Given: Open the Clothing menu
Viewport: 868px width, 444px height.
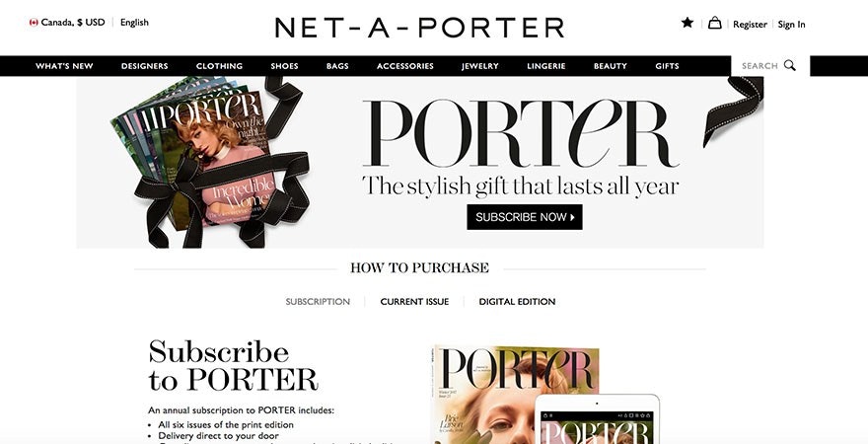Looking at the screenshot, I should (219, 66).
